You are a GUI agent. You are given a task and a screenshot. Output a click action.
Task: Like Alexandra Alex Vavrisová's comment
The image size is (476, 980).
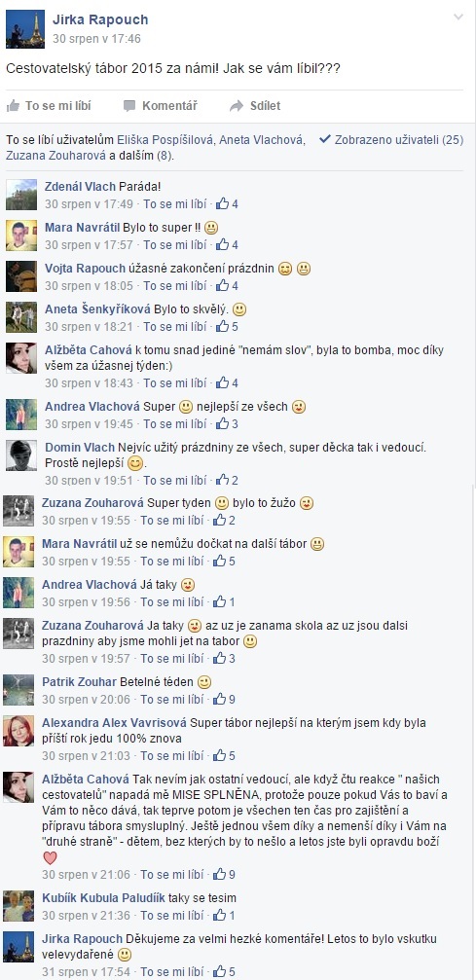pyautogui.click(x=172, y=756)
